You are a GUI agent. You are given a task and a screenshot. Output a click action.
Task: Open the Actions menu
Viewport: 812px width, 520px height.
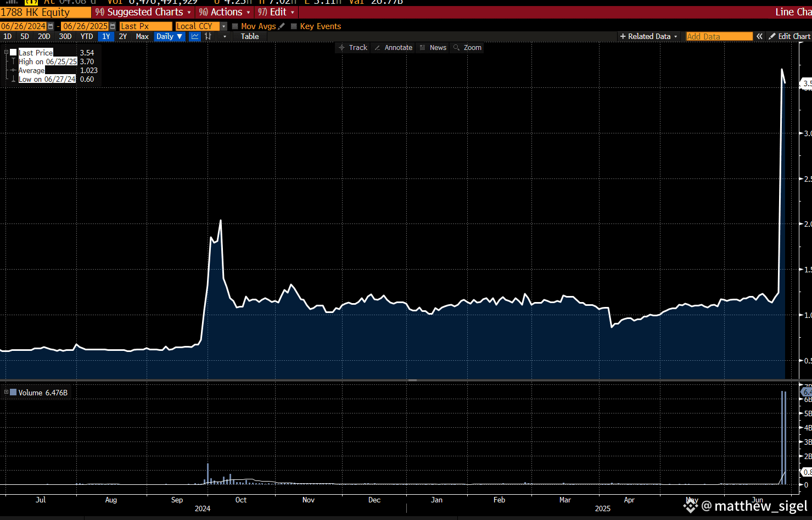click(x=225, y=12)
